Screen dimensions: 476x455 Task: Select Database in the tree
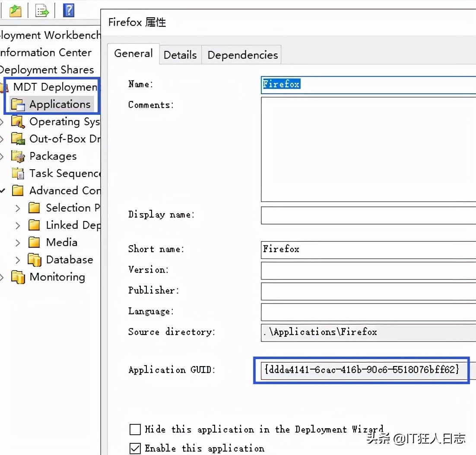(70, 259)
